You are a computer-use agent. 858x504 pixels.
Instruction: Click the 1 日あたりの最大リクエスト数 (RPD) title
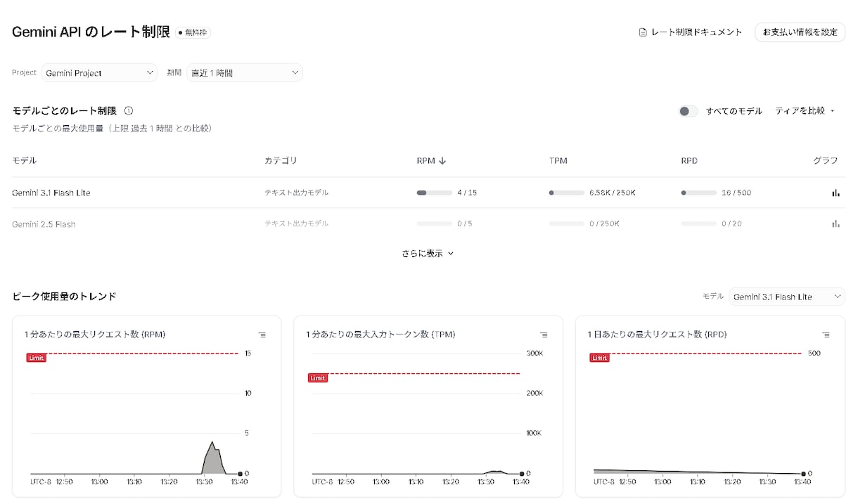658,335
